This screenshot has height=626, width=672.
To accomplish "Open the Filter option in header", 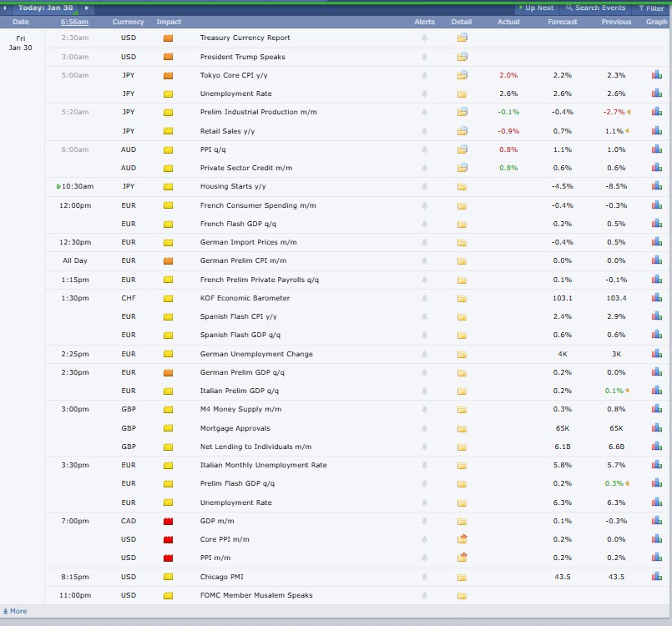I will 651,8.
